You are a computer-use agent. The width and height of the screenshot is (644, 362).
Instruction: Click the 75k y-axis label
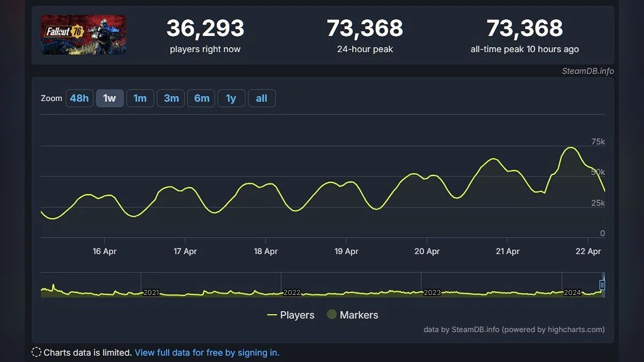598,142
